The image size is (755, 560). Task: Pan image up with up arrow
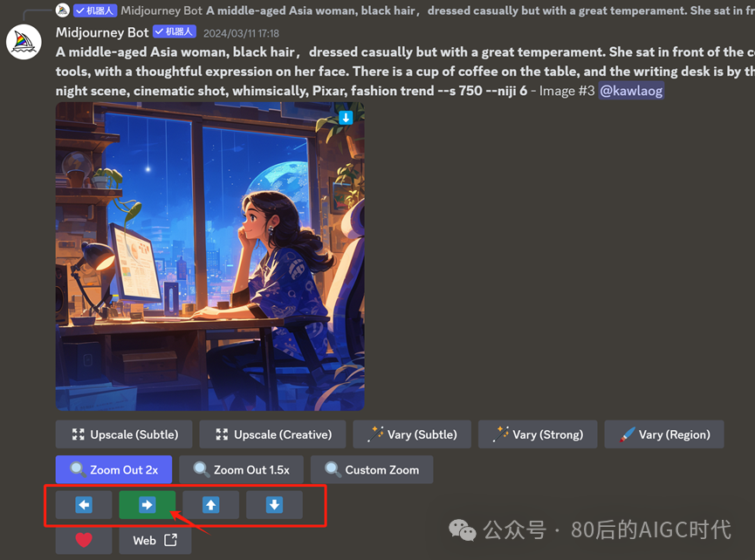coord(211,505)
